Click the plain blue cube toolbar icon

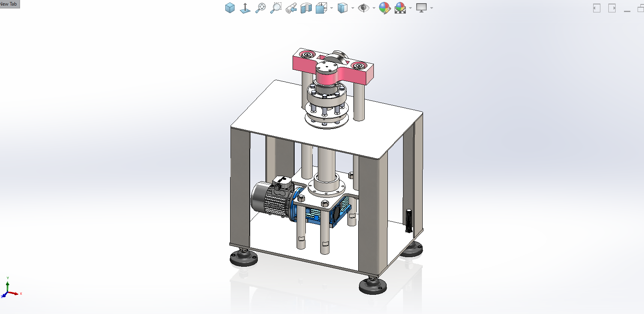coord(230,8)
